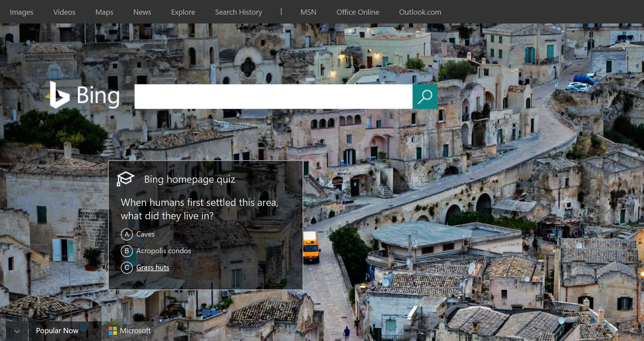Click the Bing homepage quiz heading

189,179
